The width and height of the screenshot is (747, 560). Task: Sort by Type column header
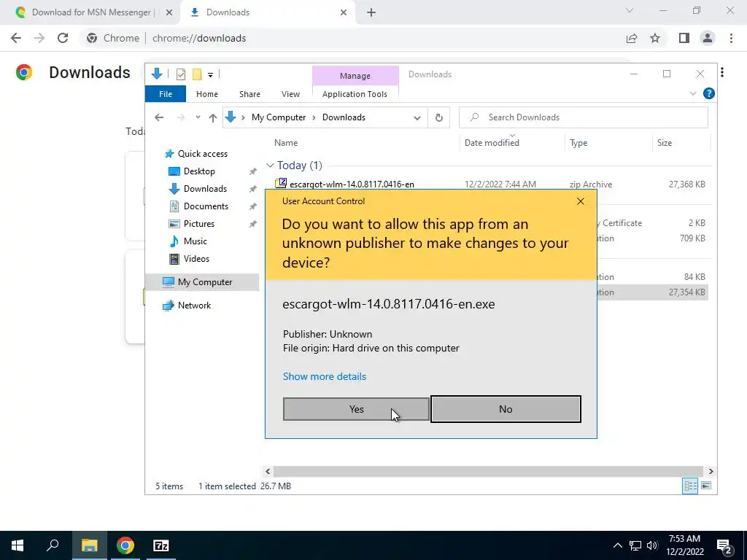pyautogui.click(x=578, y=143)
